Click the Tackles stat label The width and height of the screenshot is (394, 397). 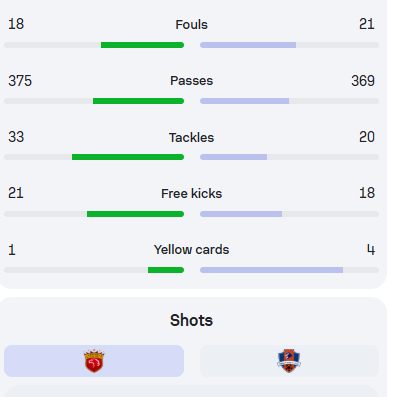tap(191, 137)
